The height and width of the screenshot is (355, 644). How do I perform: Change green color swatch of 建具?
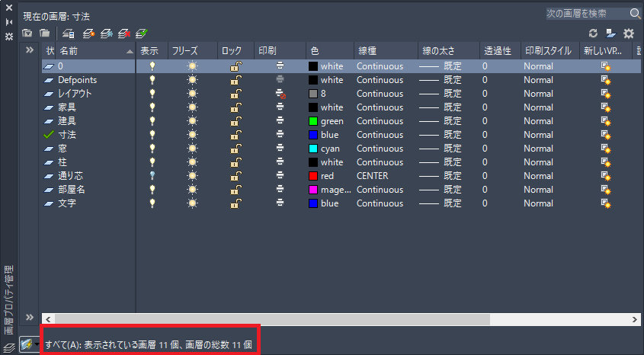pyautogui.click(x=313, y=121)
